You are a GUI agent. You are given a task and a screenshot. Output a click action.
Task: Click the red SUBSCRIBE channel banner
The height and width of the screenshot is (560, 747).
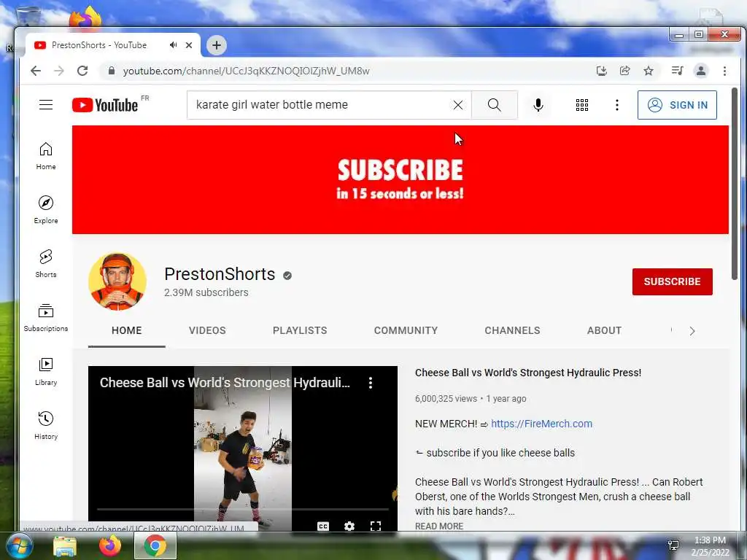[x=400, y=179]
